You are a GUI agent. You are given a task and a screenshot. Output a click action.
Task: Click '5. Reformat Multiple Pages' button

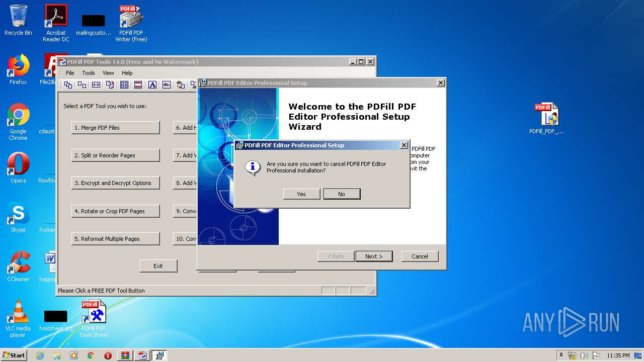point(116,239)
